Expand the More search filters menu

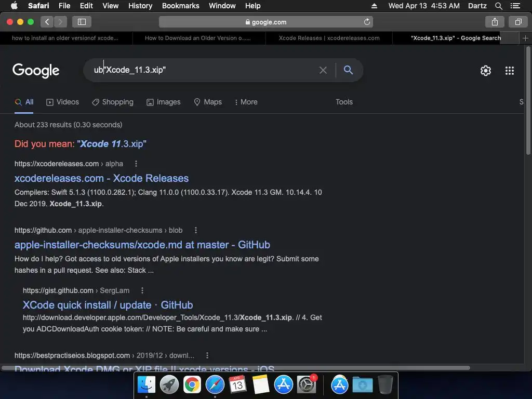point(246,102)
